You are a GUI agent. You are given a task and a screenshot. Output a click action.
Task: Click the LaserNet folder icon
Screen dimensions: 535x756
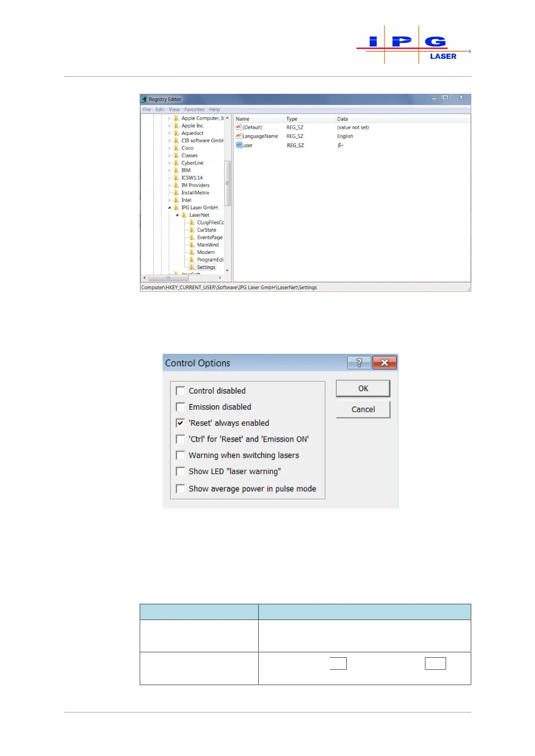184,215
